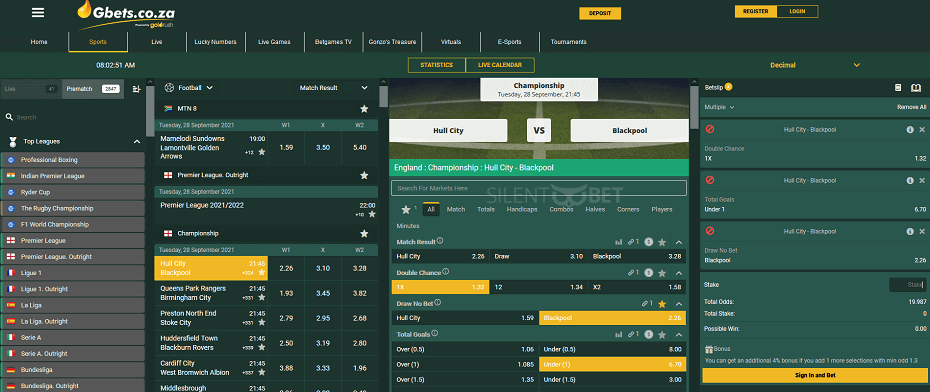
Task: Toggle Blackpool Draw No Bet selection
Action: tap(612, 318)
